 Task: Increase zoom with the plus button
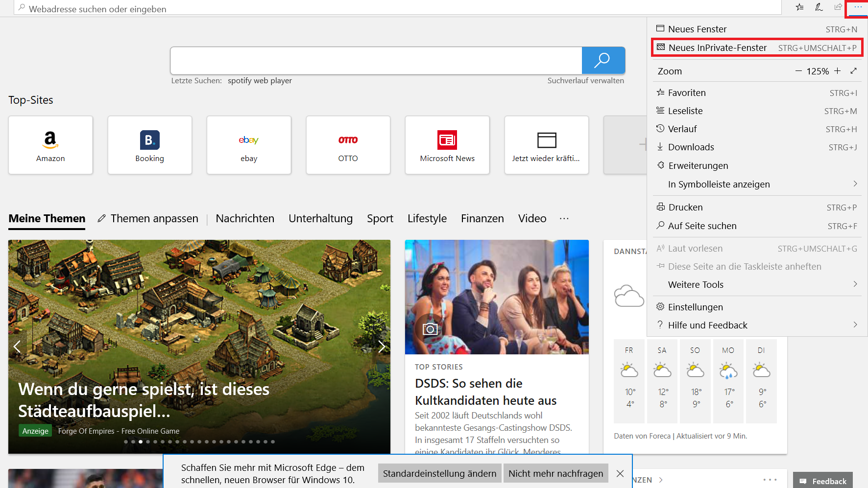pyautogui.click(x=838, y=71)
